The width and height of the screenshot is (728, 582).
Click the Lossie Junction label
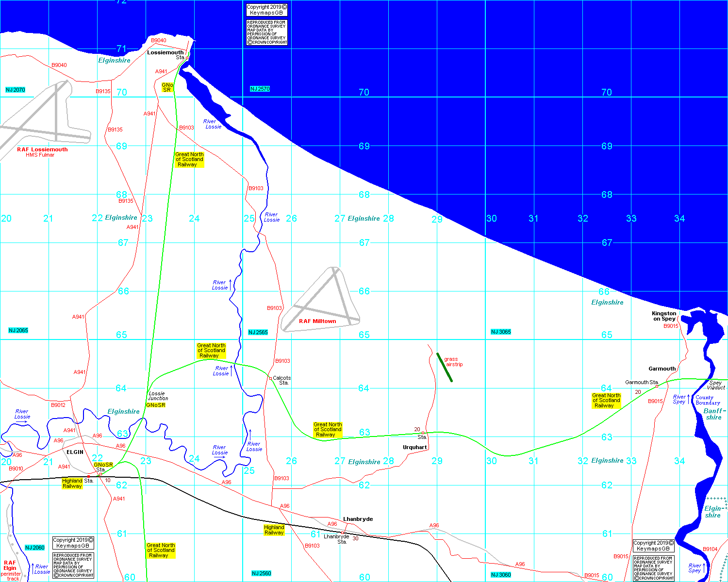click(158, 396)
